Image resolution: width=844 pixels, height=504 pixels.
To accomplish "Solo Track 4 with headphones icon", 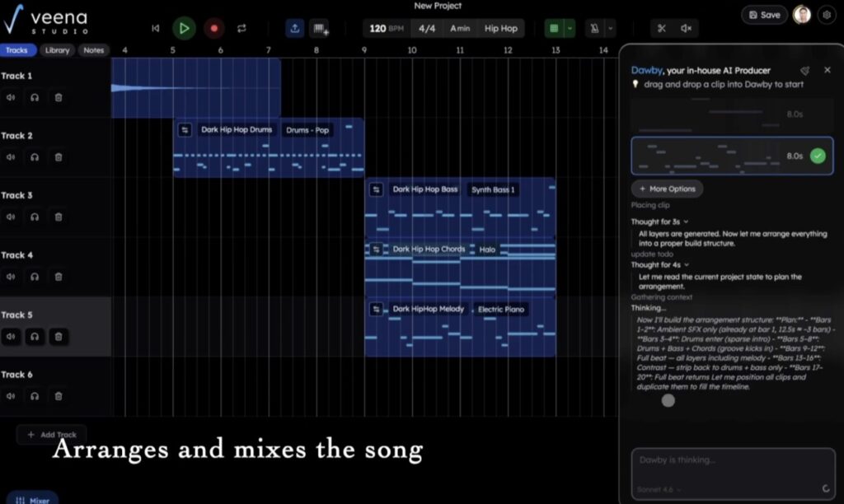I will (x=35, y=277).
